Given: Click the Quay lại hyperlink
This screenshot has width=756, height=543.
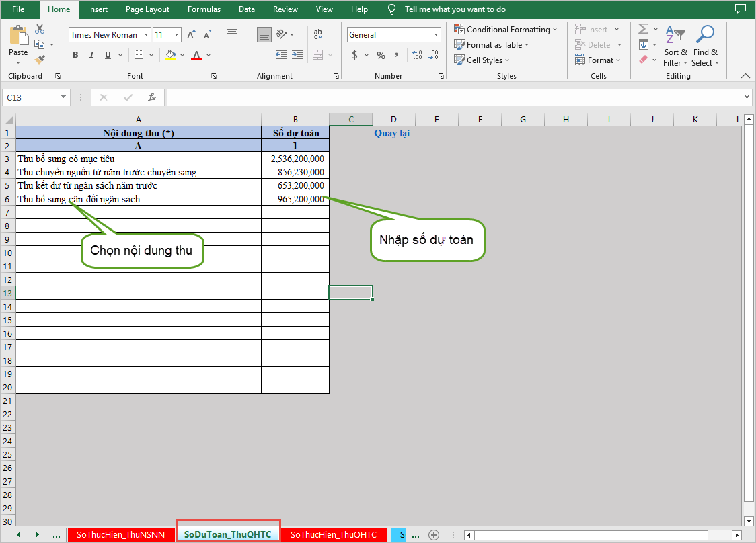Looking at the screenshot, I should click(x=391, y=133).
